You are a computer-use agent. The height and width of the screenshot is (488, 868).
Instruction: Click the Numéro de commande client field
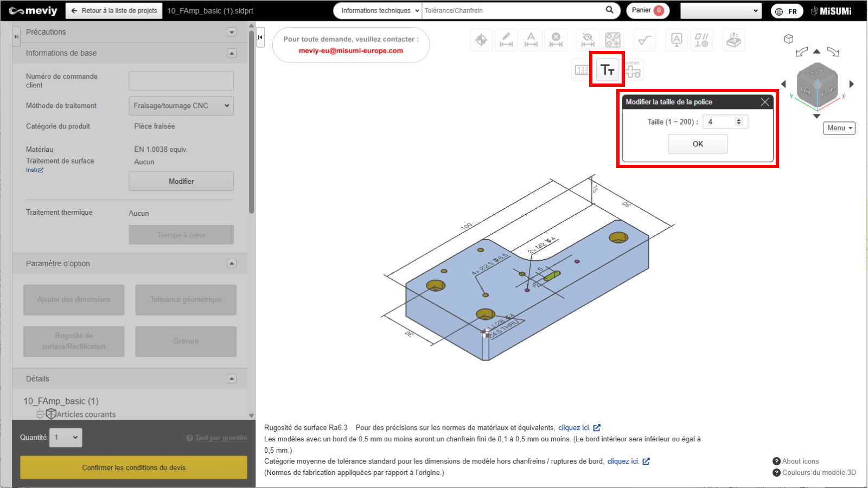(x=181, y=81)
